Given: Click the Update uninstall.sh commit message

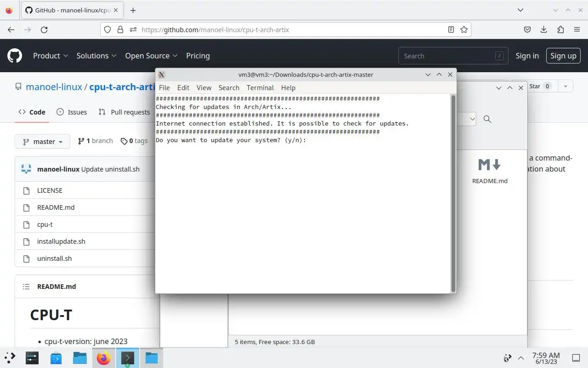Looking at the screenshot, I should point(110,169).
